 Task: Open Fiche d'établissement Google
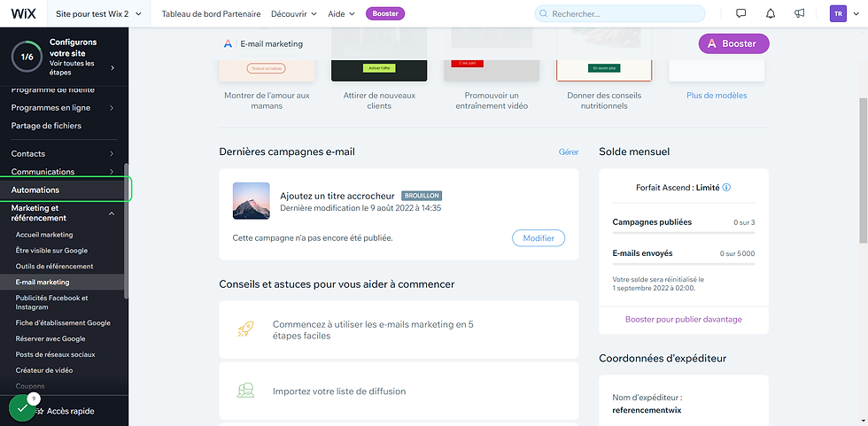pyautogui.click(x=63, y=322)
